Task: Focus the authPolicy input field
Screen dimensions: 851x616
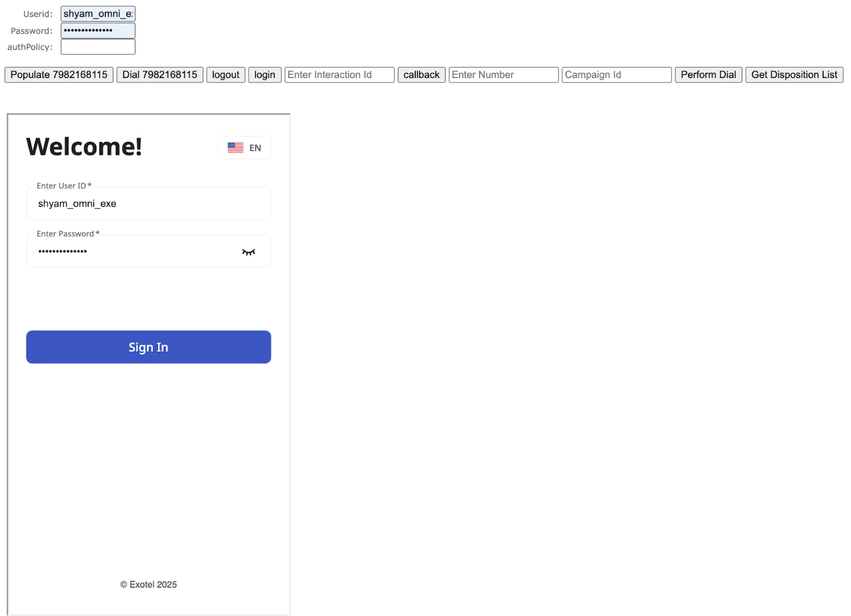Action: point(98,47)
